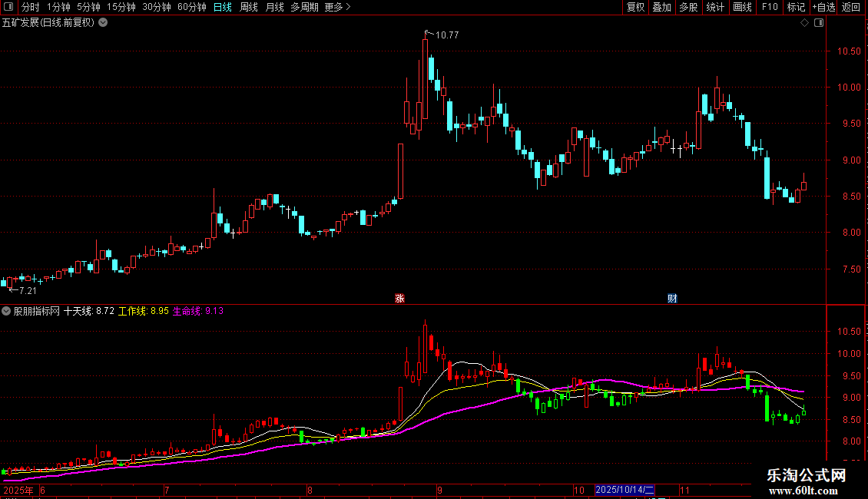Activate the 画线 drawing tools button
This screenshot has width=868, height=499.
pos(742,7)
